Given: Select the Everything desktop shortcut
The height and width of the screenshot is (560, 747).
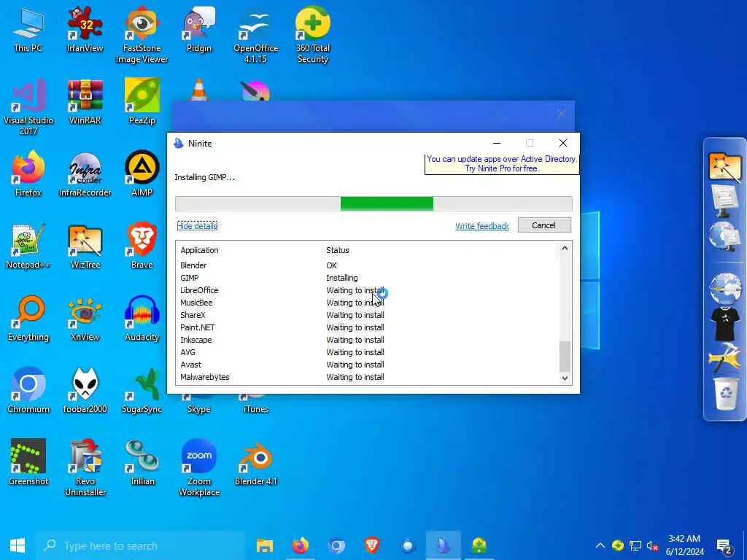Looking at the screenshot, I should point(28,319).
